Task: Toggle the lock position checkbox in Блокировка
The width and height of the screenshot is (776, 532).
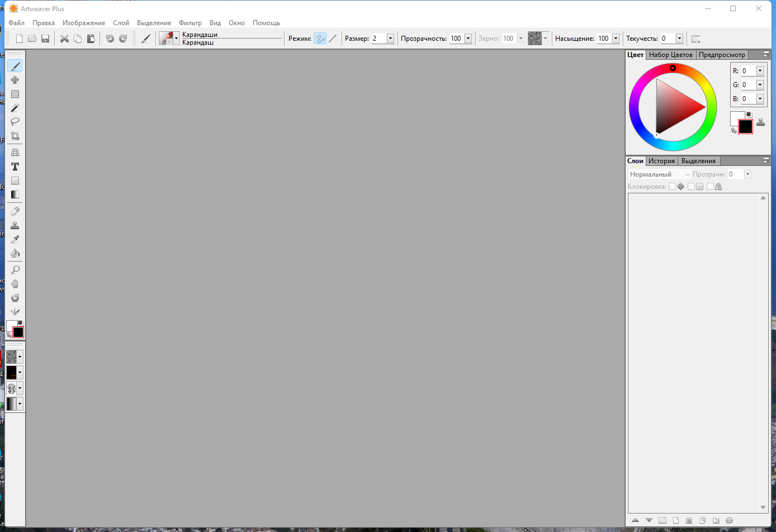Action: [673, 187]
